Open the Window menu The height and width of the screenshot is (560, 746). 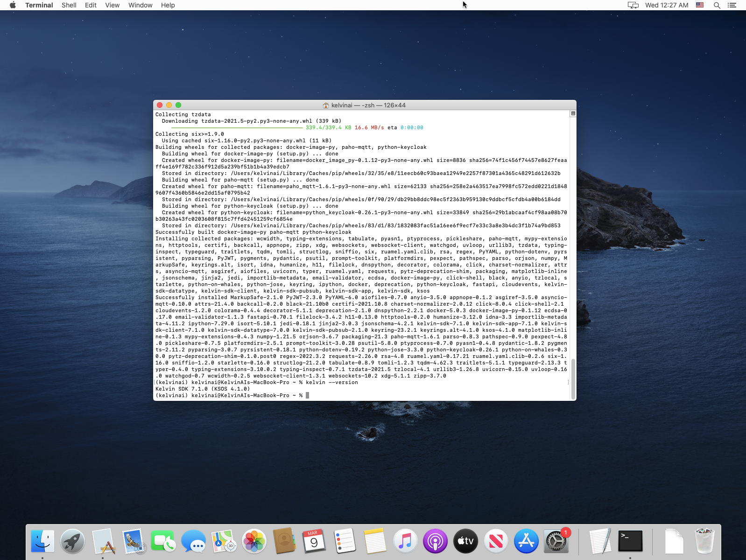(x=140, y=5)
